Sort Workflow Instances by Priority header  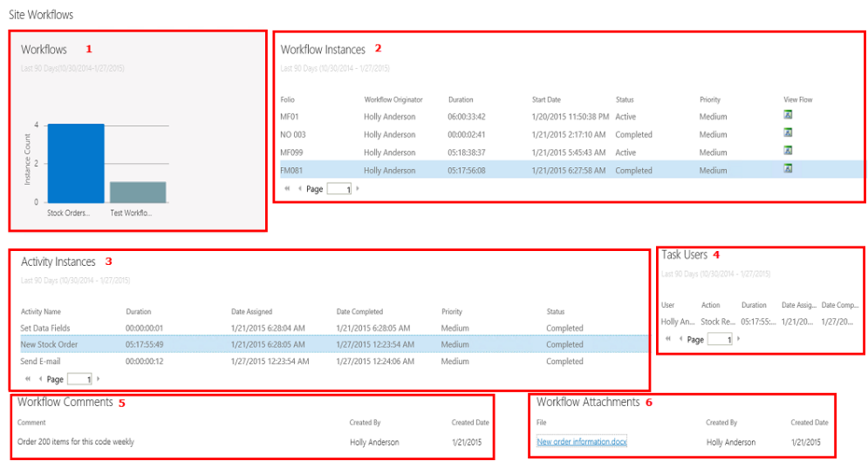coord(710,99)
